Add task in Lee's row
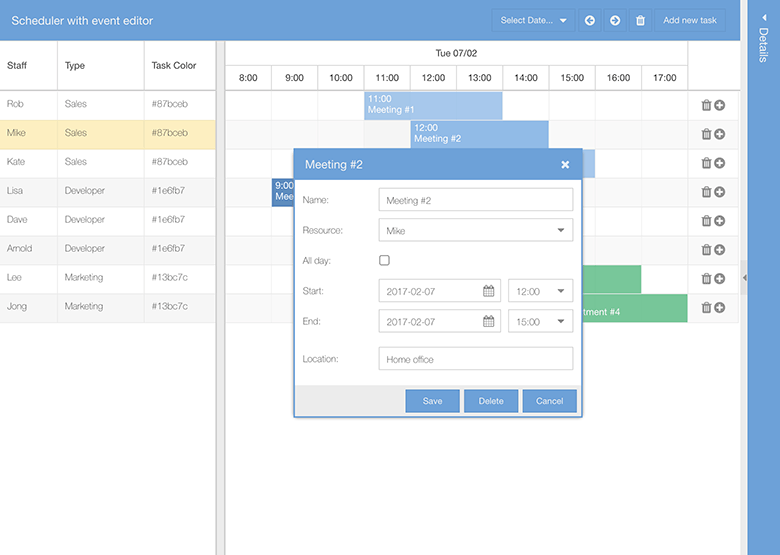This screenshot has height=555, width=780. coord(719,278)
